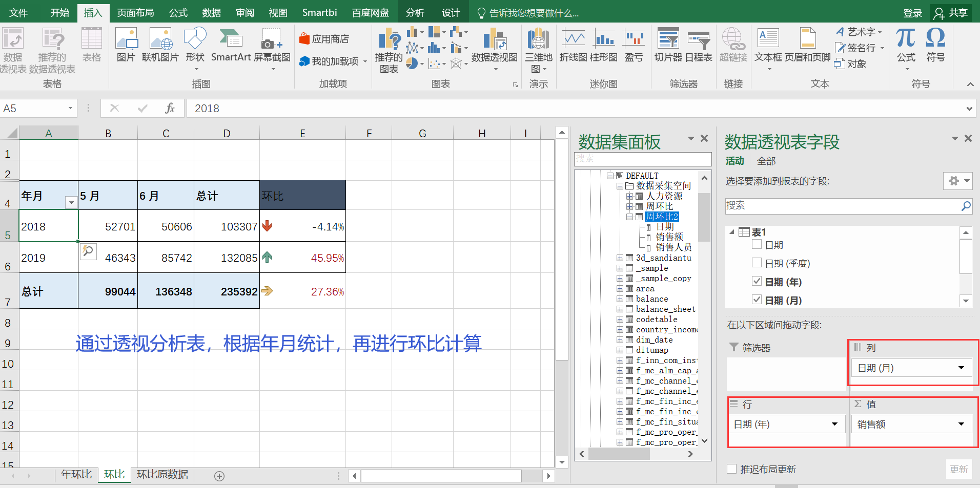Image resolution: width=980 pixels, height=488 pixels.
Task: Open 日期 (月) column field dropdown
Action: pos(961,368)
